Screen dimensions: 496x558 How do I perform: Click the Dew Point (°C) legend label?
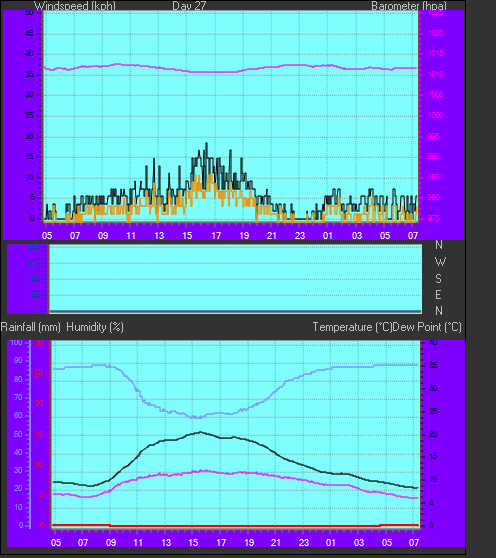pos(427,327)
